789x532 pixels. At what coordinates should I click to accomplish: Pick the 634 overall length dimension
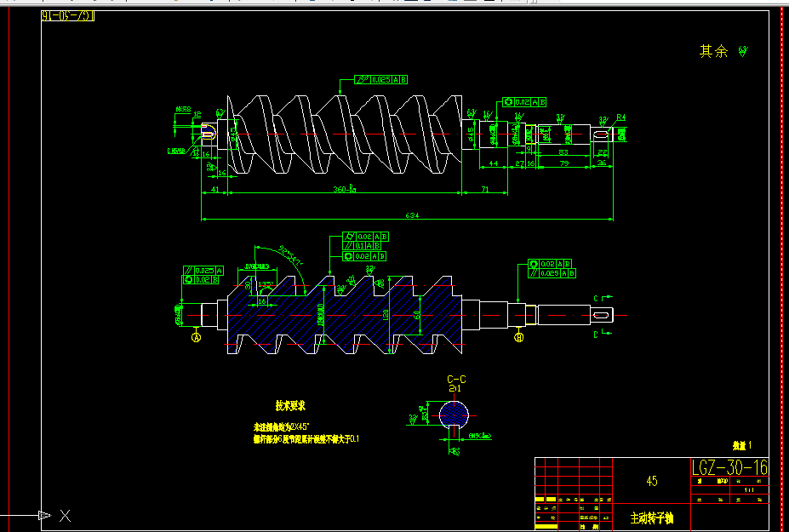click(412, 215)
